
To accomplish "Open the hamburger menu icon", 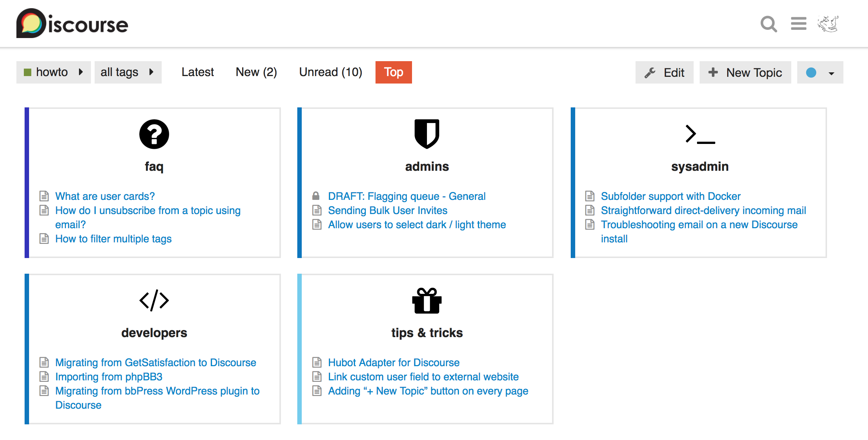I will 798,23.
